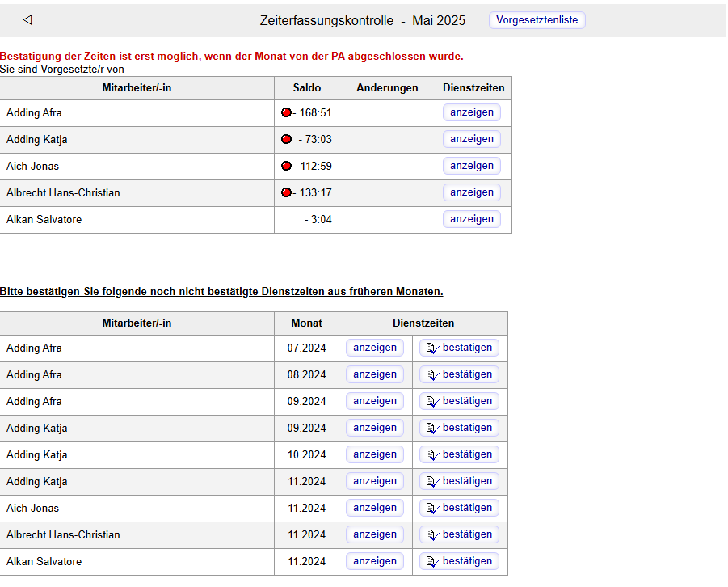Click the back triangle arrow icon
Screen dimensions: 728x587
click(x=27, y=20)
